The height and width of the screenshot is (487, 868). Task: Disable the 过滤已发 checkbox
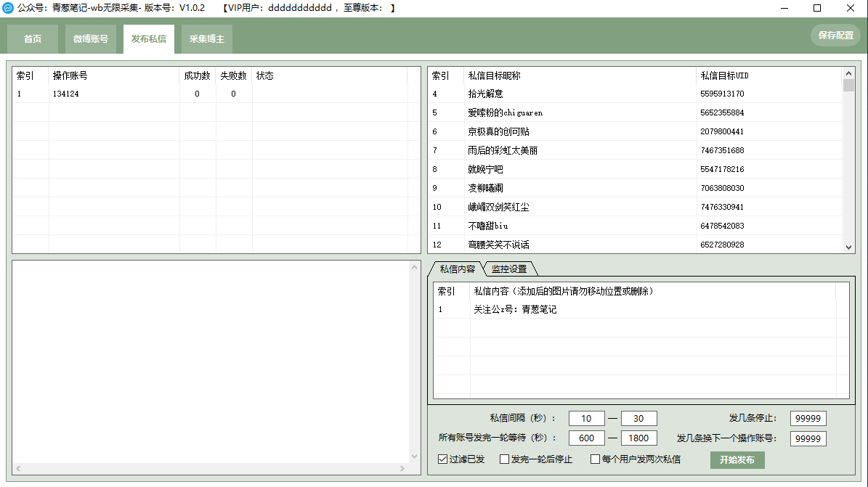click(442, 459)
